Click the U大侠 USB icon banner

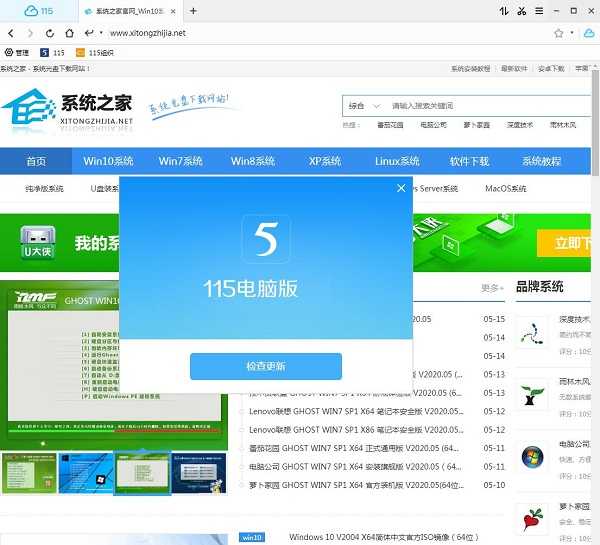point(38,243)
